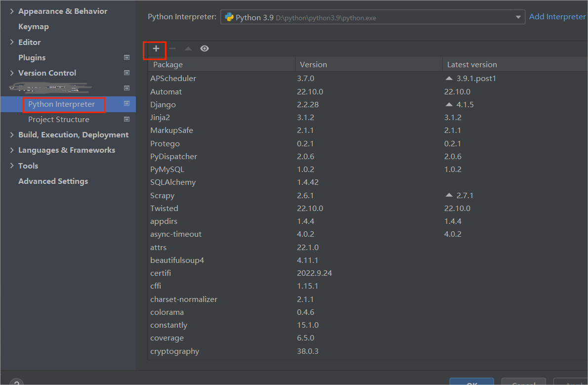Click the plus icon to install package
Image resolution: width=588 pixels, height=385 pixels.
coord(156,48)
